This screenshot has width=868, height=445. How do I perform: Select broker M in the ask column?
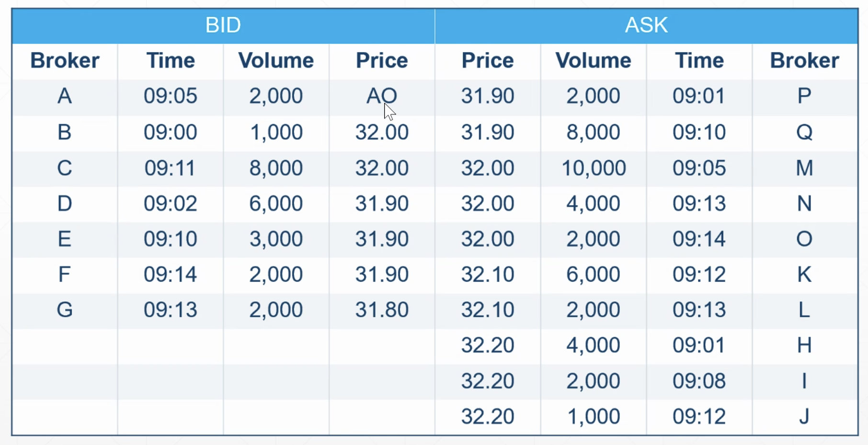[804, 168]
